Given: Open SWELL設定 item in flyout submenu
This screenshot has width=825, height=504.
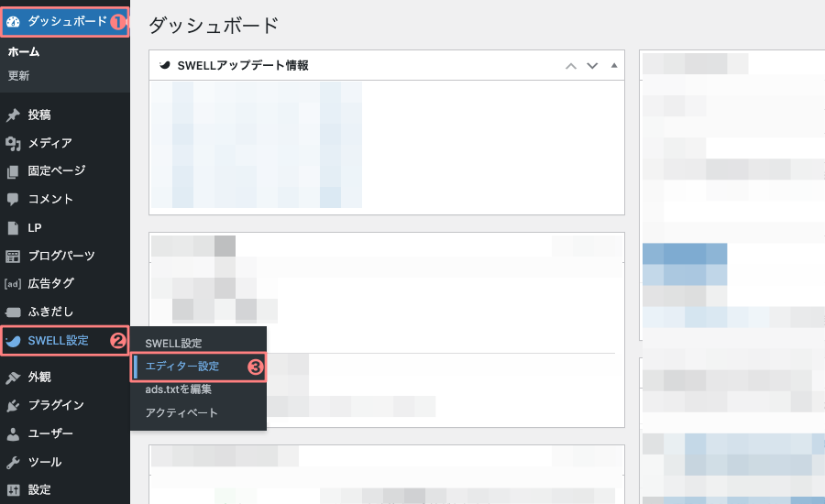Looking at the screenshot, I should [173, 344].
